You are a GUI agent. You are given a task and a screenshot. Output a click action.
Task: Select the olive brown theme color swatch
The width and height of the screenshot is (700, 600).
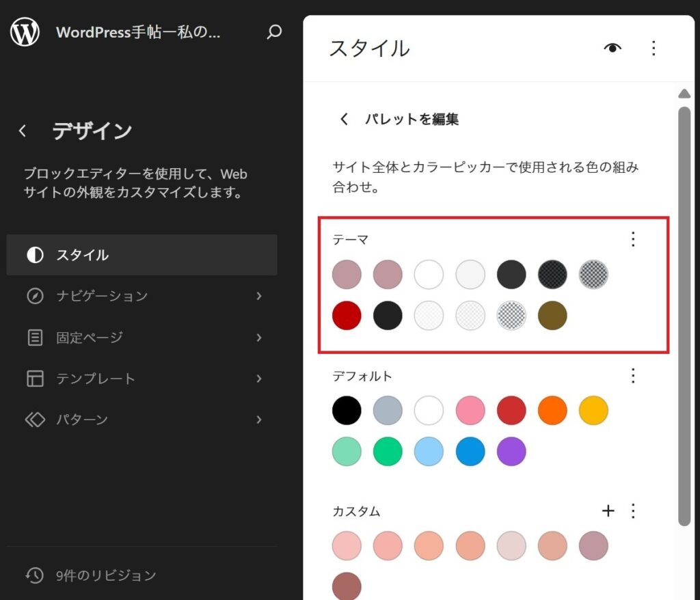(552, 316)
